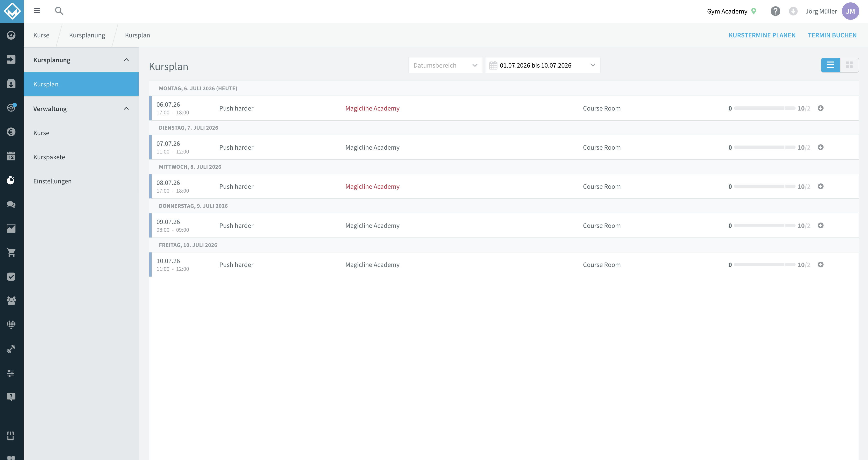
Task: Switch to list view toggle
Action: (830, 65)
